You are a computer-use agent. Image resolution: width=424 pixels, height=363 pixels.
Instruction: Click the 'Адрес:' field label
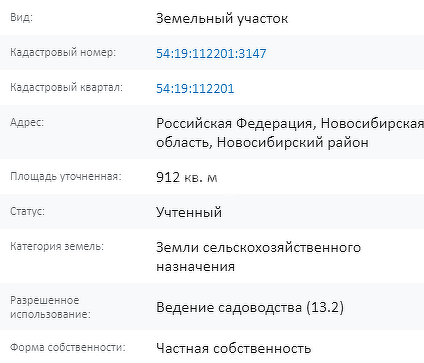27,122
